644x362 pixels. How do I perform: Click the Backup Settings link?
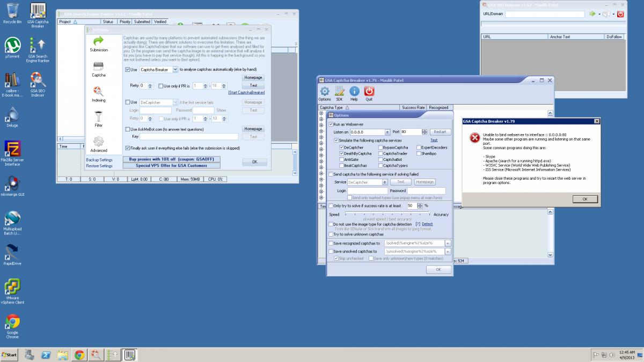(99, 160)
